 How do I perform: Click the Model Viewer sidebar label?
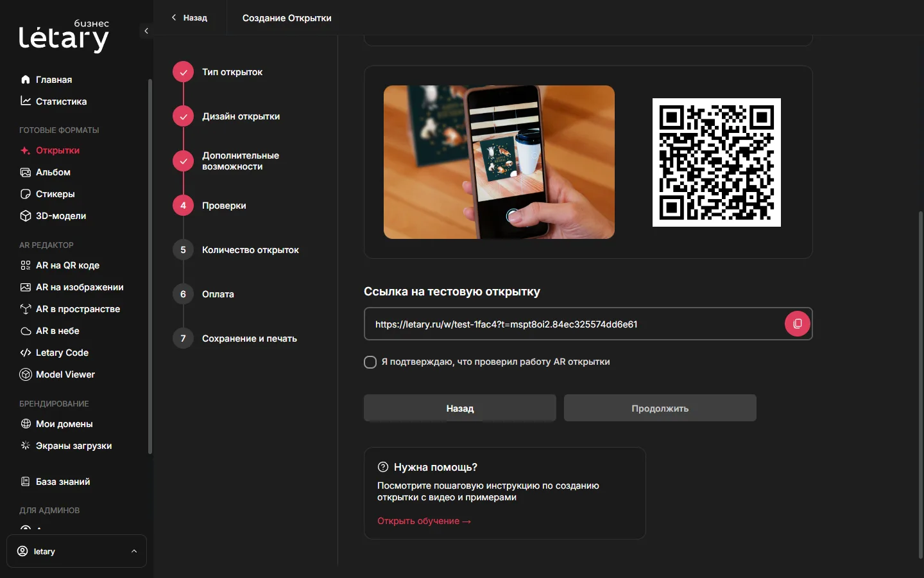[65, 374]
